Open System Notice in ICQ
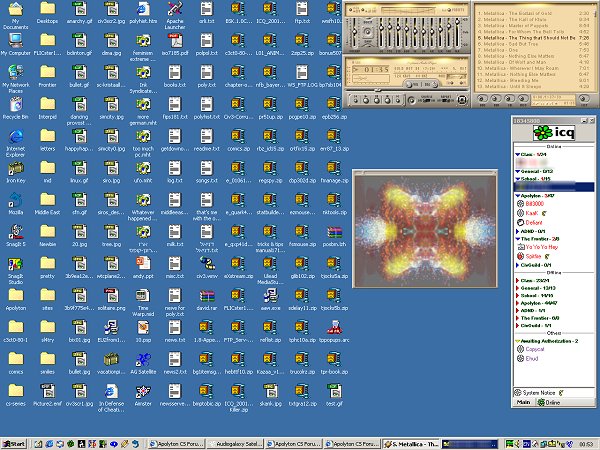The width and height of the screenshot is (600, 450). point(535,391)
